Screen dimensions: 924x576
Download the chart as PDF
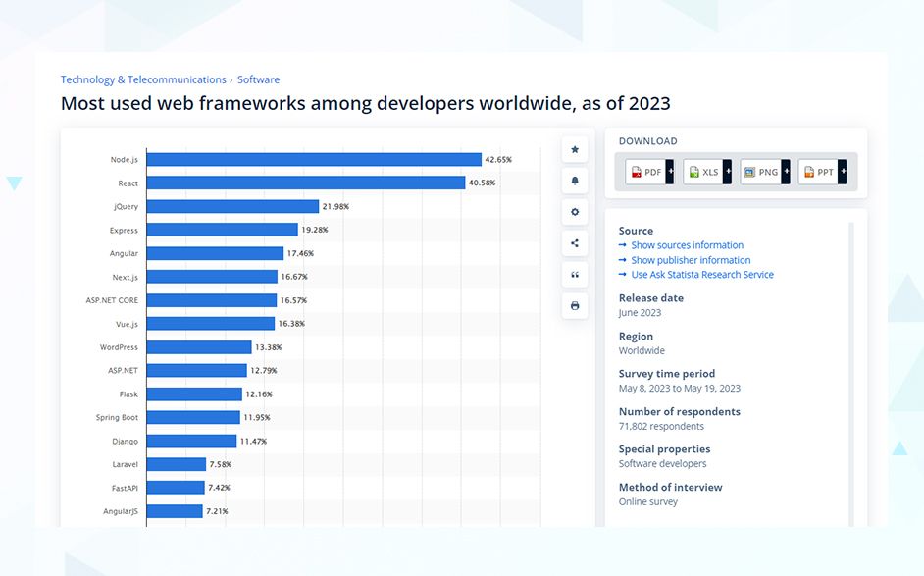click(645, 172)
